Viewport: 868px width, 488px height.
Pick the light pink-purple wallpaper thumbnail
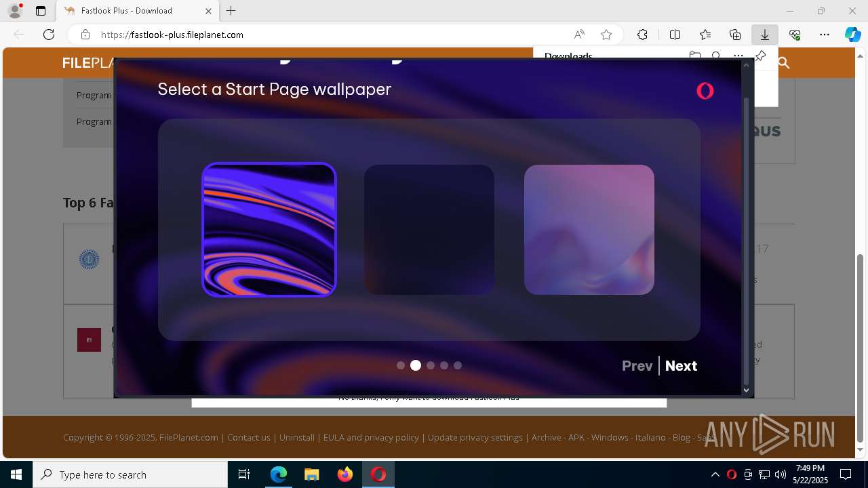(x=589, y=230)
